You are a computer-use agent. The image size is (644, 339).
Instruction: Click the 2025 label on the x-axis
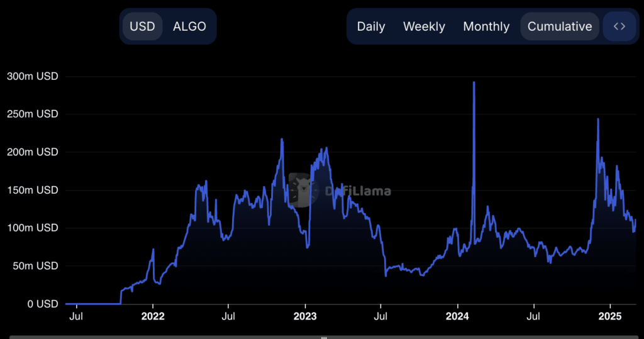coord(610,316)
